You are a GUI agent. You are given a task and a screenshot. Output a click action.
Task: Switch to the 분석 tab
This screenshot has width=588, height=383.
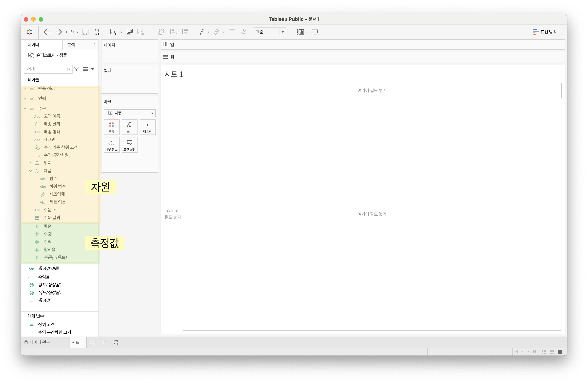[71, 45]
